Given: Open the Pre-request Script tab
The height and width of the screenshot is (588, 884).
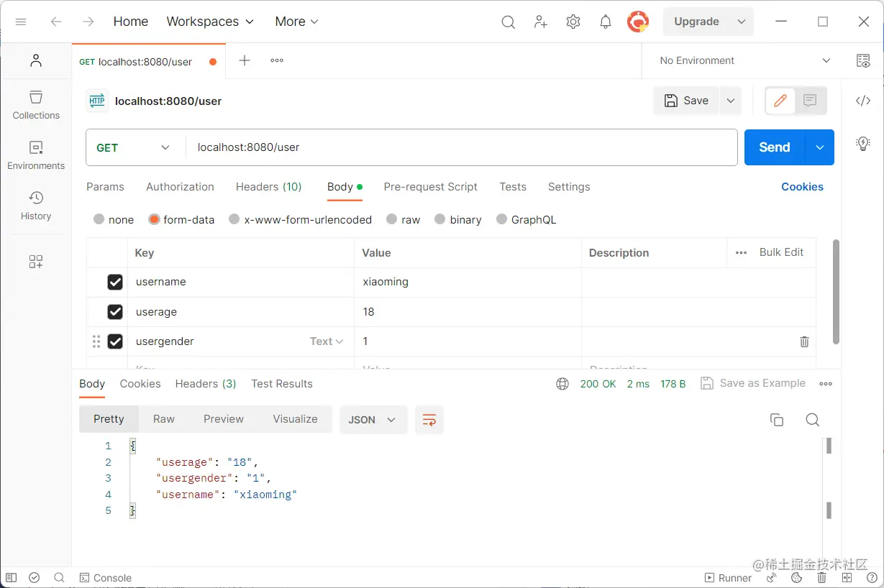Looking at the screenshot, I should tap(430, 187).
